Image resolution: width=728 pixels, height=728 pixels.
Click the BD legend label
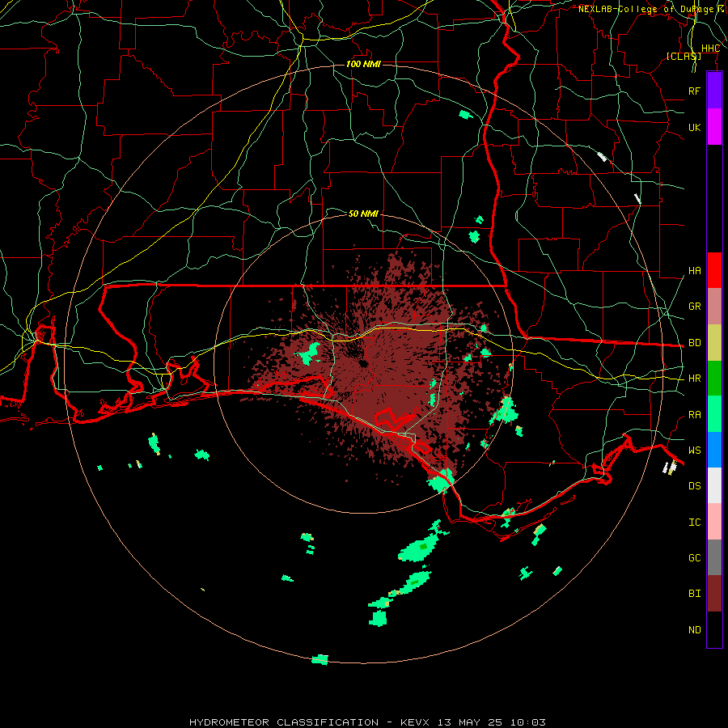click(694, 343)
